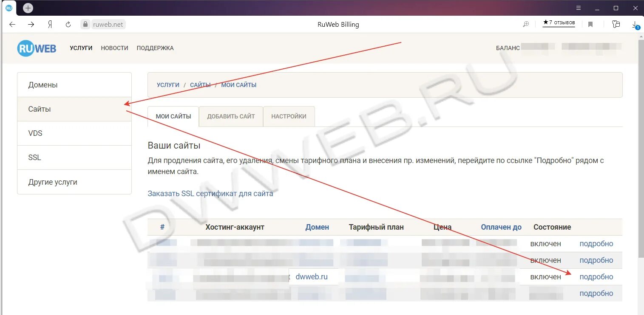Click МОИ САЙТЫ in the breadcrumb

pyautogui.click(x=239, y=85)
